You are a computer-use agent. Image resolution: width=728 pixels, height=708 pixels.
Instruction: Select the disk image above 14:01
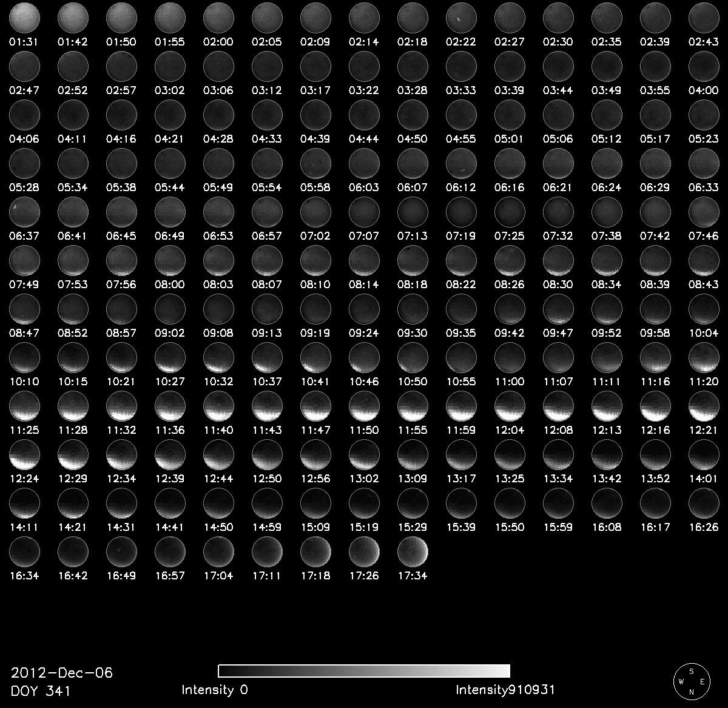tap(704, 454)
